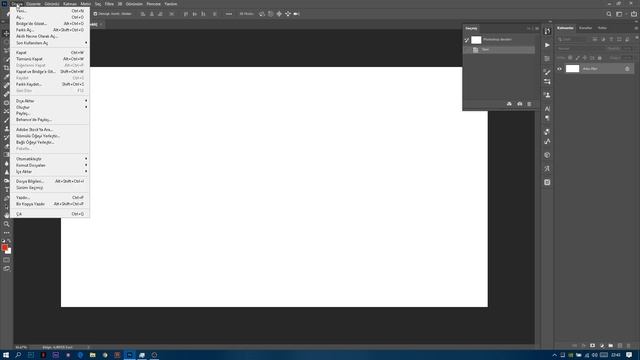640x360 pixels.
Task: Open File Explorer from taskbar
Action: [x=93, y=355]
